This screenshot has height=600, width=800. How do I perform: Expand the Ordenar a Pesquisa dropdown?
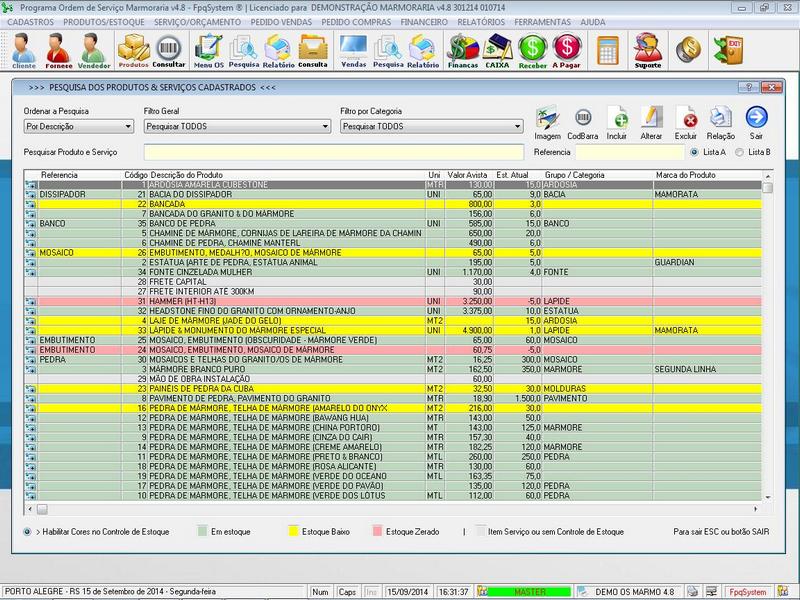tap(128, 127)
